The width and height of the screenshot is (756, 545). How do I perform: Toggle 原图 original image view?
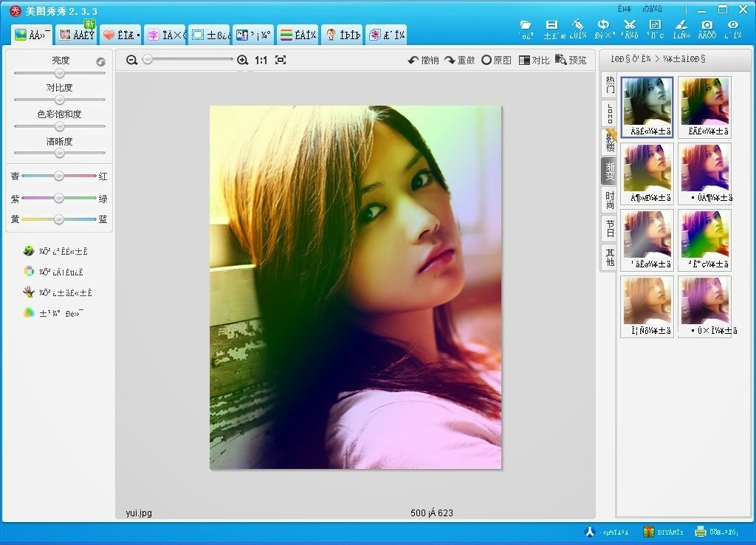[496, 60]
